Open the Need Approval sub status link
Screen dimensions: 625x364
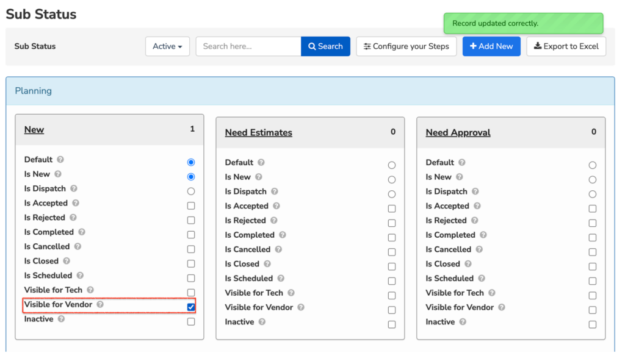click(x=458, y=132)
